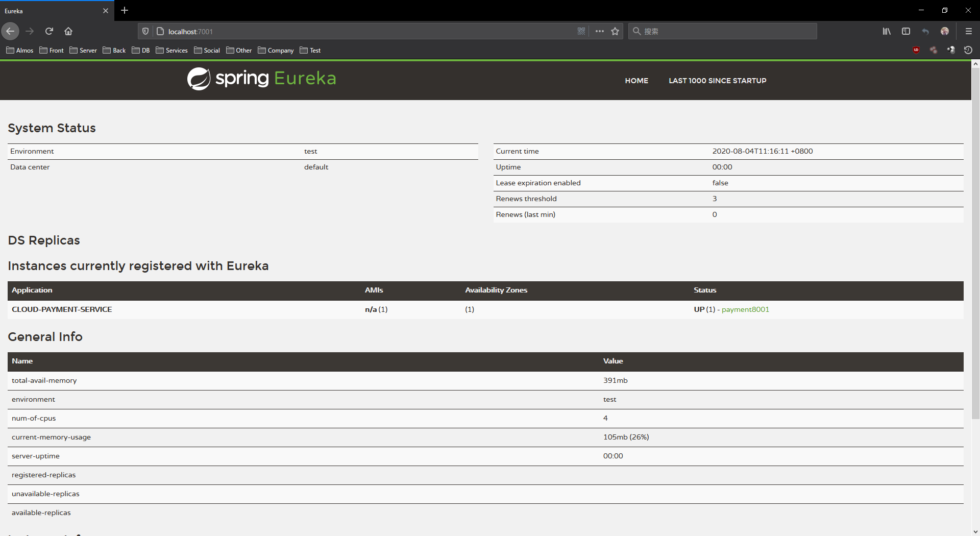This screenshot has width=980, height=536.
Task: Open the Services bookmarks folder
Action: point(171,50)
